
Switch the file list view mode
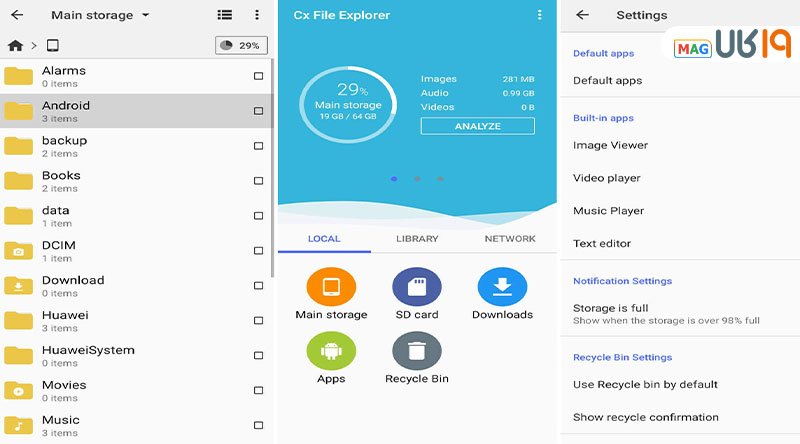(x=224, y=15)
